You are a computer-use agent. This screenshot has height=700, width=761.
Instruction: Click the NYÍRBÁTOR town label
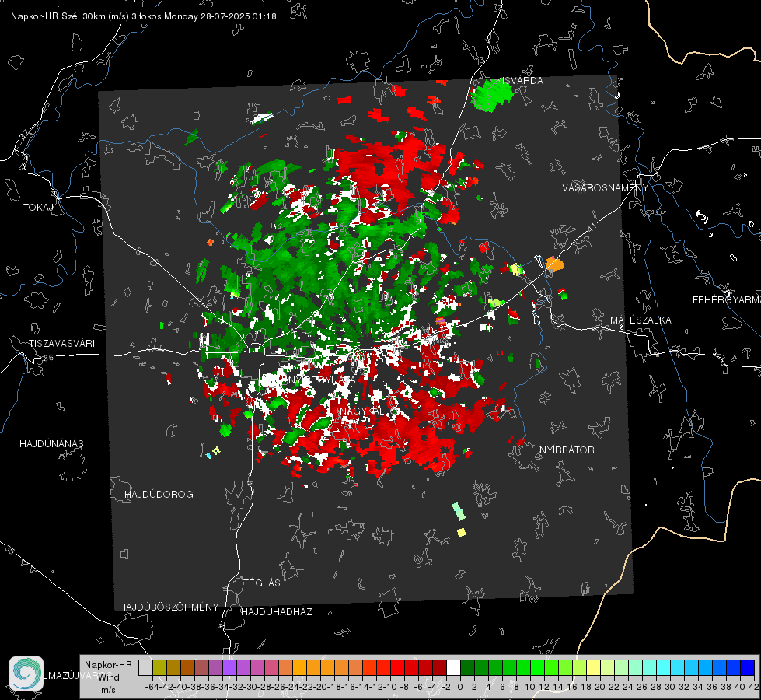coord(567,450)
